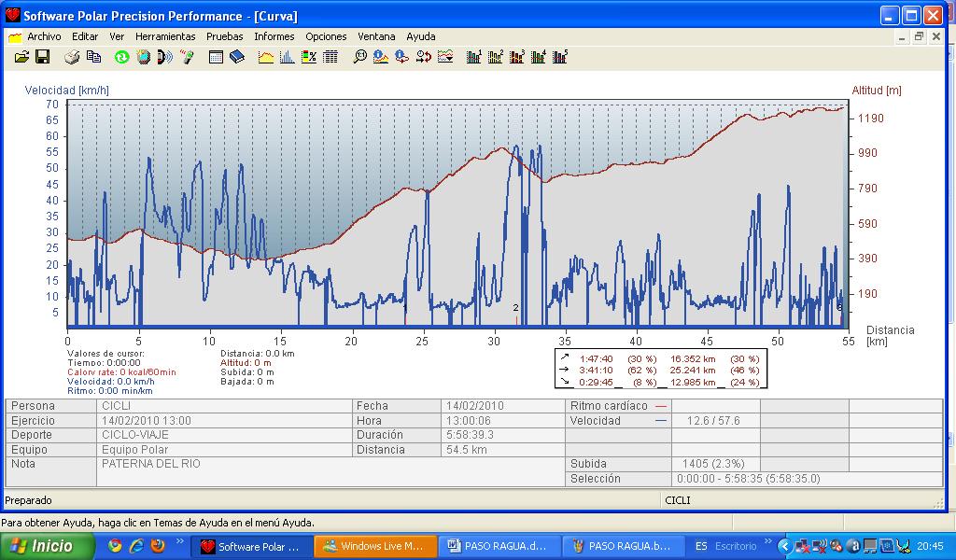The image size is (956, 560).
Task: Select the data list table icon
Action: coord(330,57)
